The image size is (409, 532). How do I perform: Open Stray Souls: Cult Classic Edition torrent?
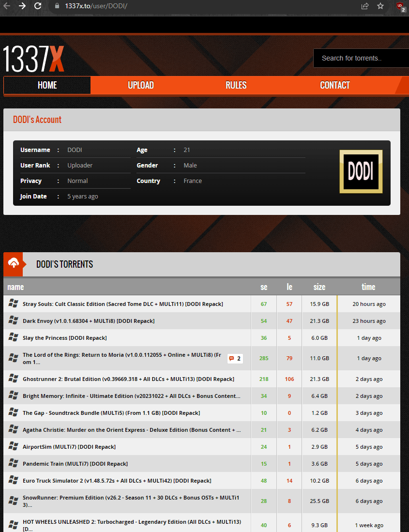[x=123, y=304]
